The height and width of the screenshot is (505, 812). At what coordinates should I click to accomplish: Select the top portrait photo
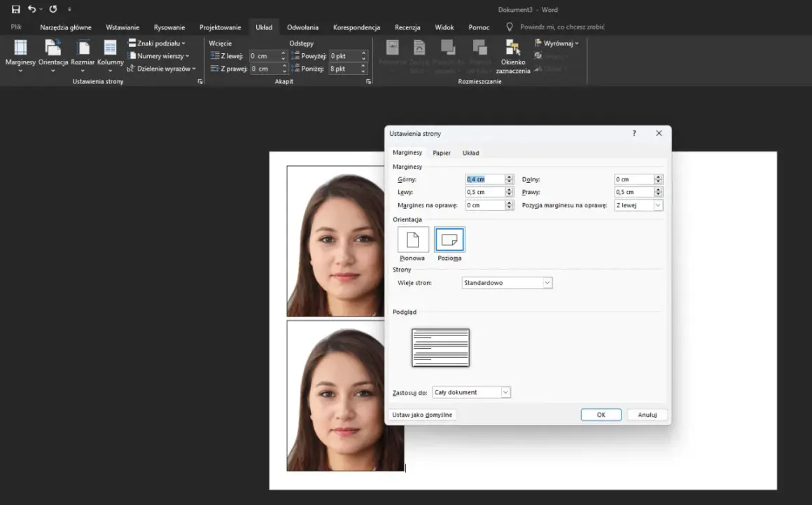click(335, 241)
